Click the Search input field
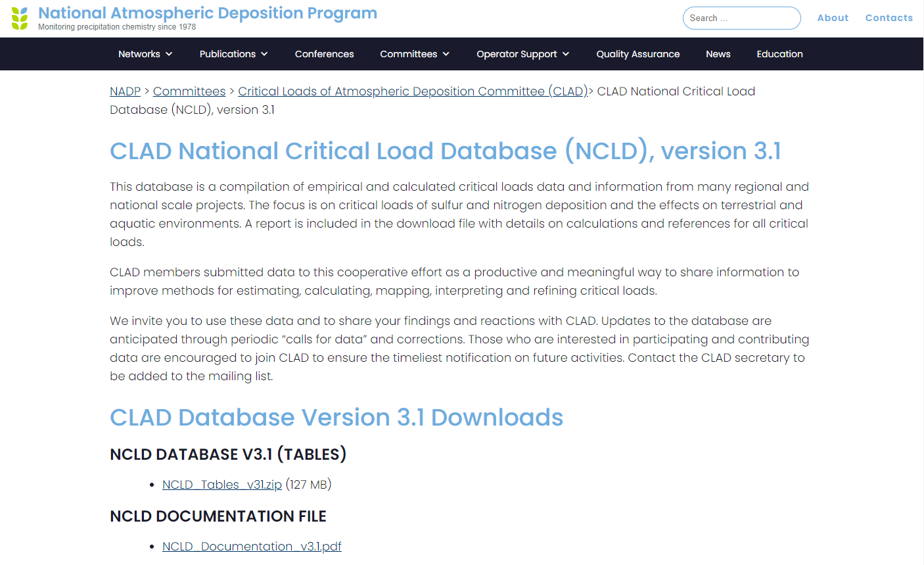 [x=741, y=18]
